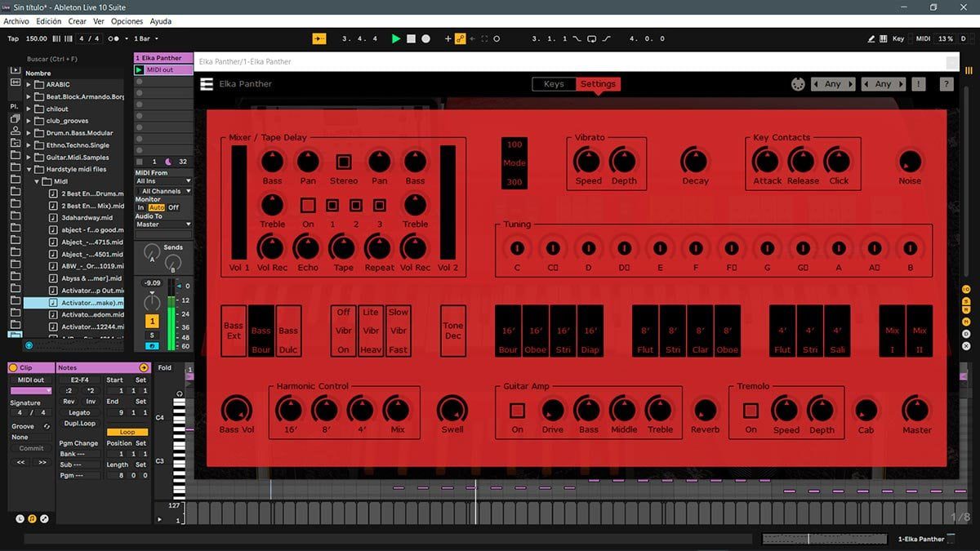Switch to the Keys tab
The height and width of the screenshot is (551, 980).
tap(554, 84)
